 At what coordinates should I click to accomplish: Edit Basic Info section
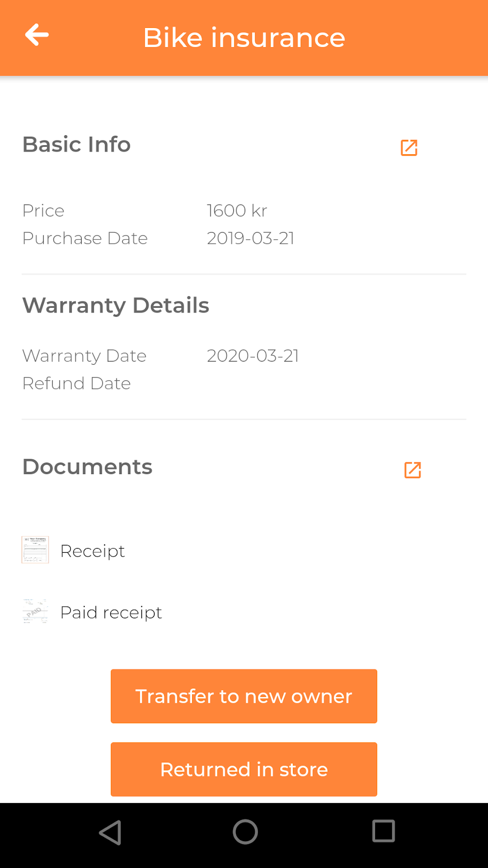point(409,148)
